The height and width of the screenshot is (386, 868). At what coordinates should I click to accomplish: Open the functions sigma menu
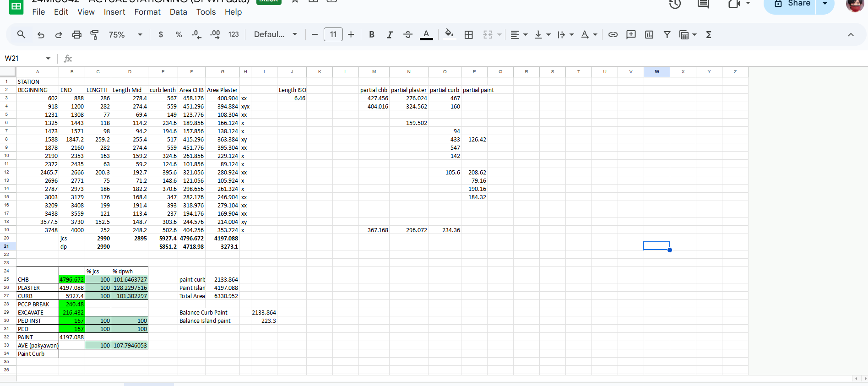point(709,34)
